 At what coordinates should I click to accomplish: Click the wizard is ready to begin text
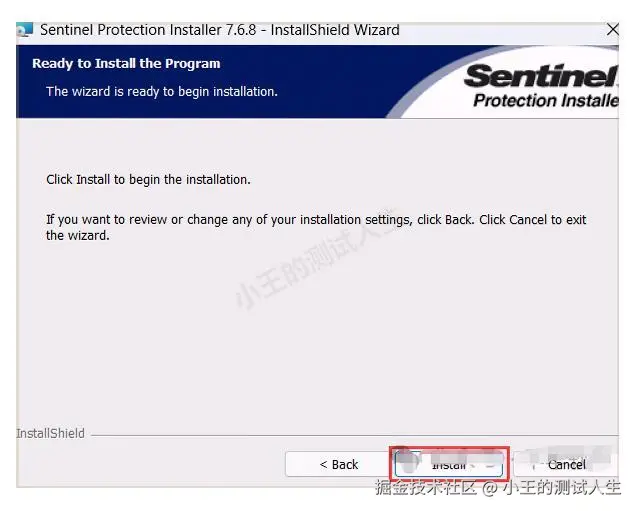(162, 92)
